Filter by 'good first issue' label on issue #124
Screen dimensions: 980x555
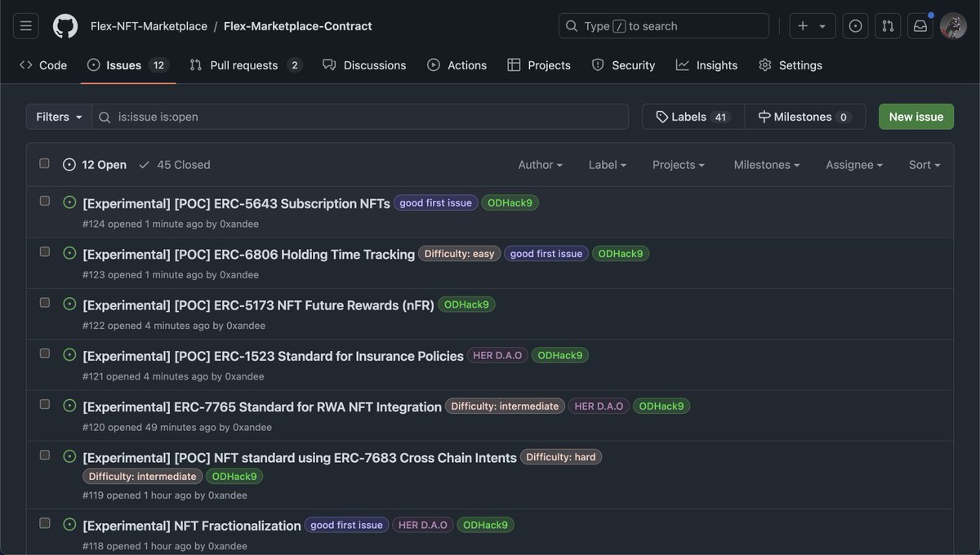point(435,203)
